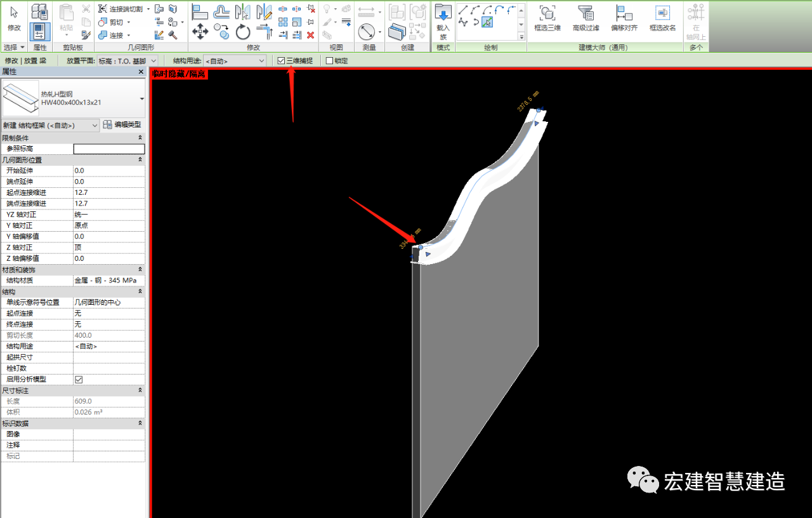Select the Offset tool icon

coord(221,11)
